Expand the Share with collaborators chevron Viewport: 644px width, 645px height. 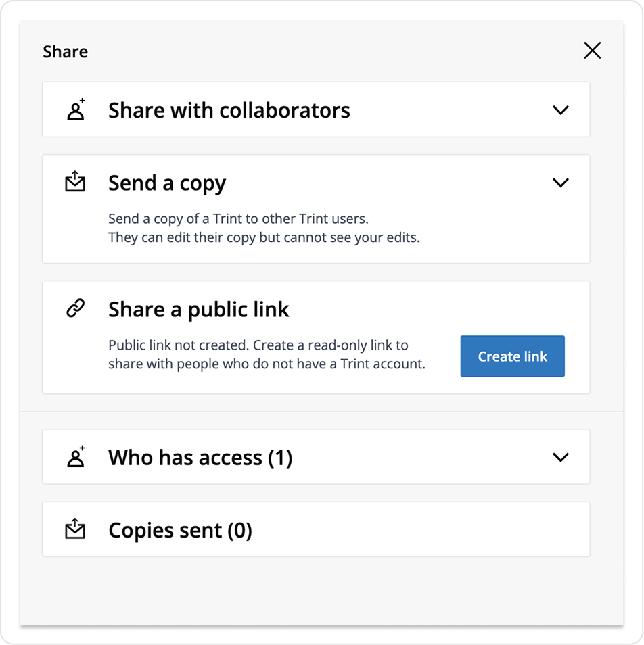pos(561,110)
